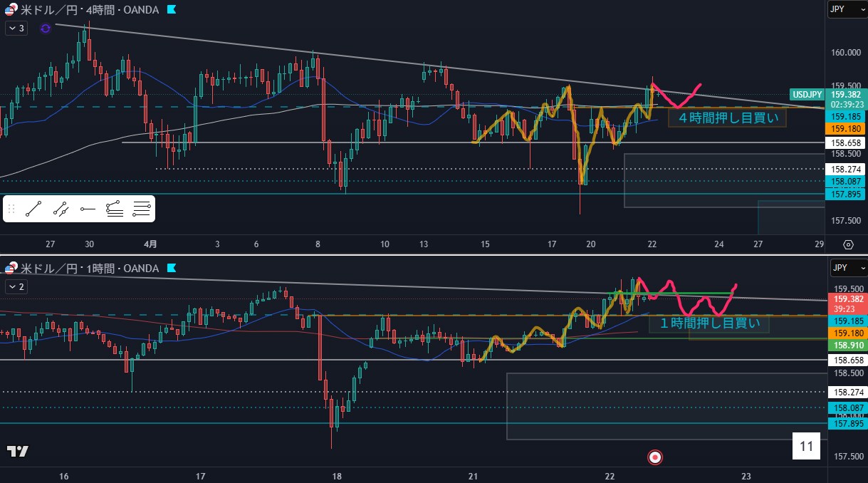Expand the 4-hour chart indicator legend (3)
Viewport: 868px width, 483px height.
coord(16,28)
